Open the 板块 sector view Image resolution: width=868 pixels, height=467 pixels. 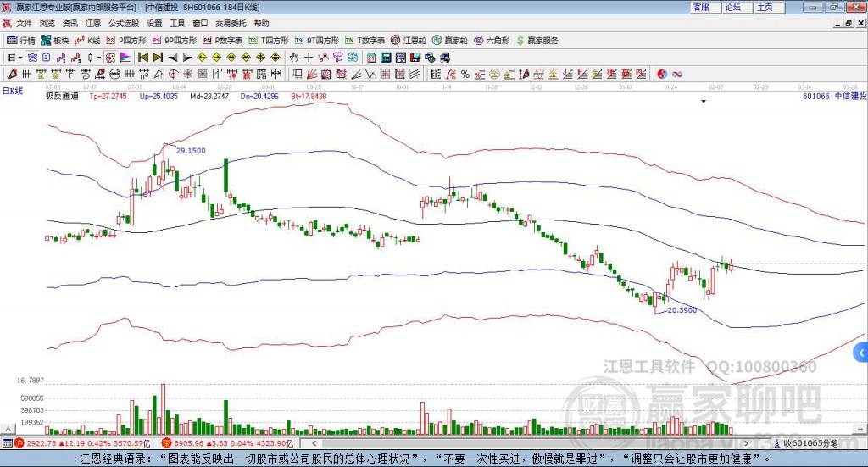54,41
